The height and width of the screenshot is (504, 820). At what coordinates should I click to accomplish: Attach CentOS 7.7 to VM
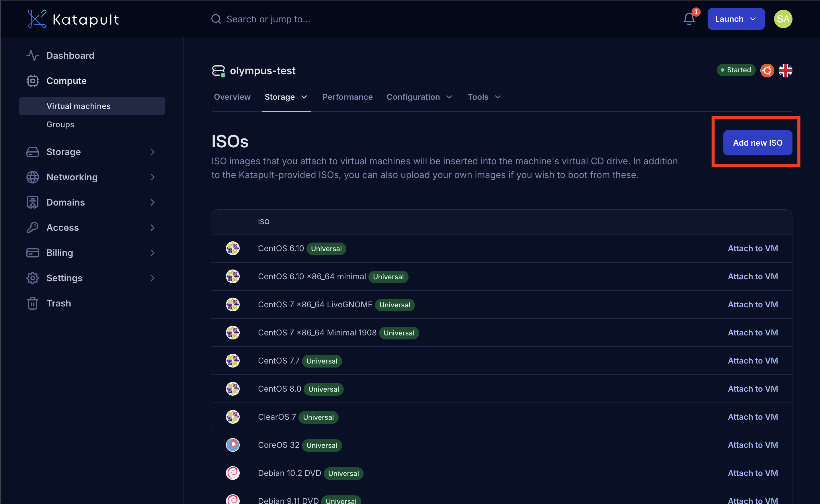pyautogui.click(x=753, y=361)
